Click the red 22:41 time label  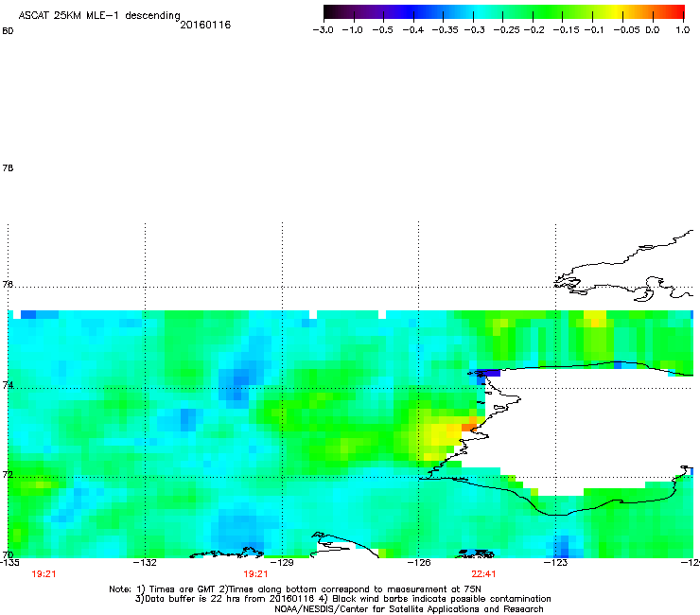pyautogui.click(x=484, y=574)
